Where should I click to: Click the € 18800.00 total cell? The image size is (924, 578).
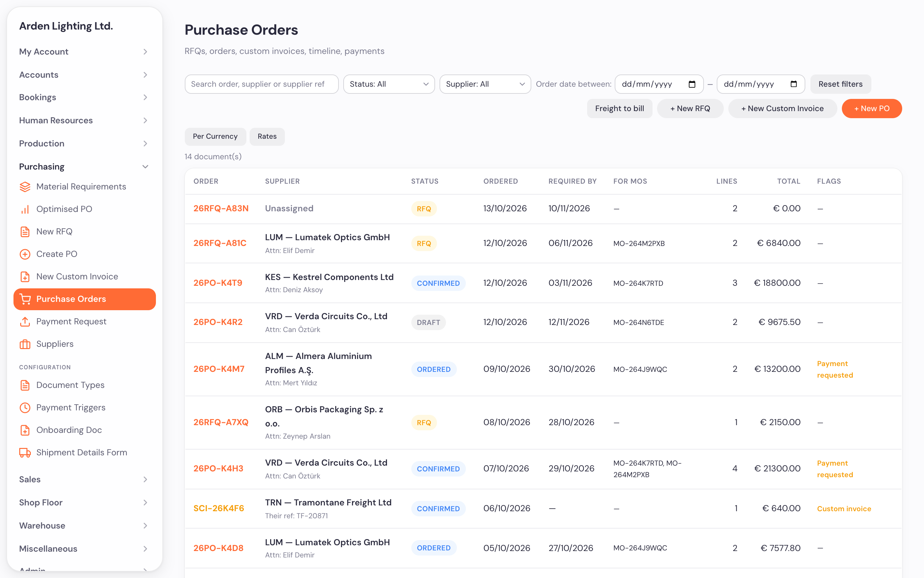click(x=777, y=283)
